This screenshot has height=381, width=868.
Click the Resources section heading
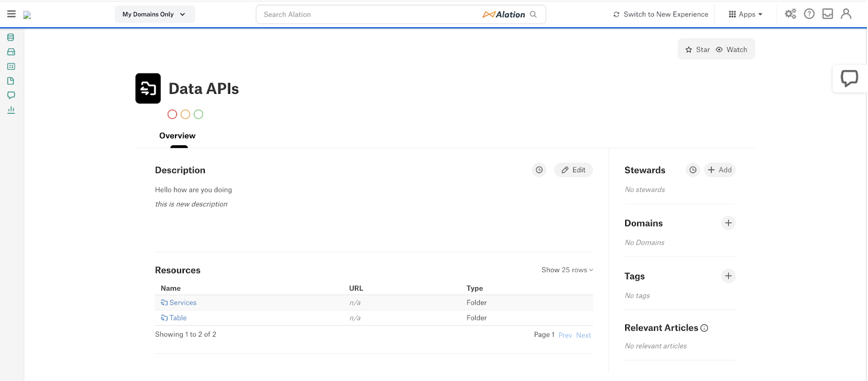178,270
